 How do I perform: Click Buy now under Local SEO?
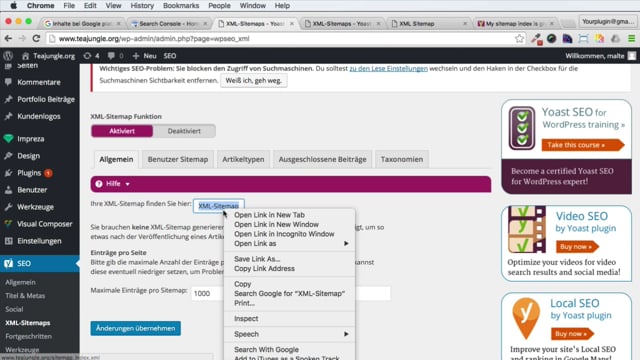571,334
